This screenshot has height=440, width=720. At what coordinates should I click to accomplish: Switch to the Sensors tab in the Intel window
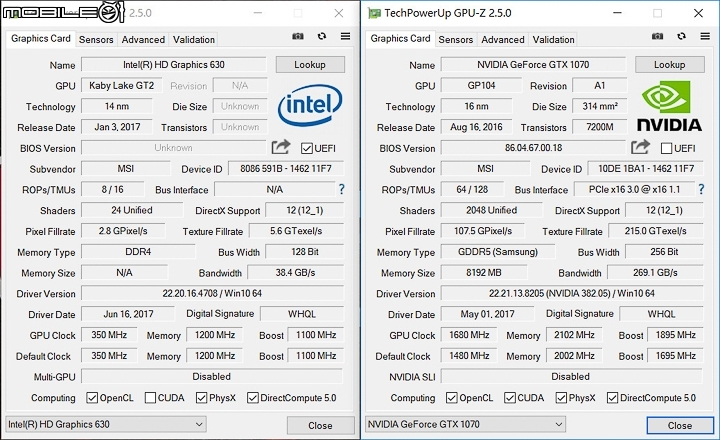96,39
